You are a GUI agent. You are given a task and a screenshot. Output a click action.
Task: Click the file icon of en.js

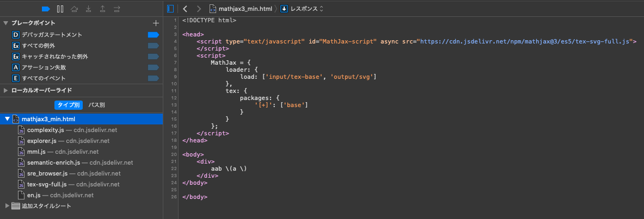pyautogui.click(x=21, y=195)
